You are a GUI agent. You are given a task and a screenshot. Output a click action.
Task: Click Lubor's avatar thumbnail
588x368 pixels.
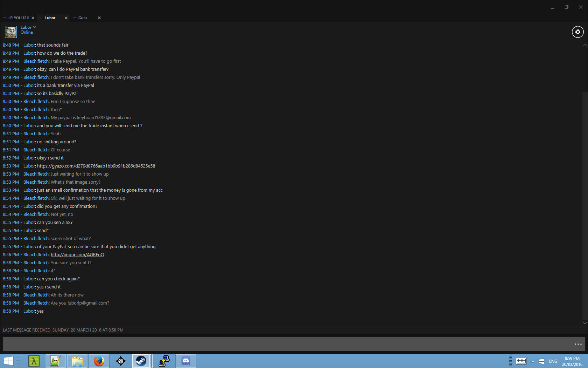[x=11, y=32]
